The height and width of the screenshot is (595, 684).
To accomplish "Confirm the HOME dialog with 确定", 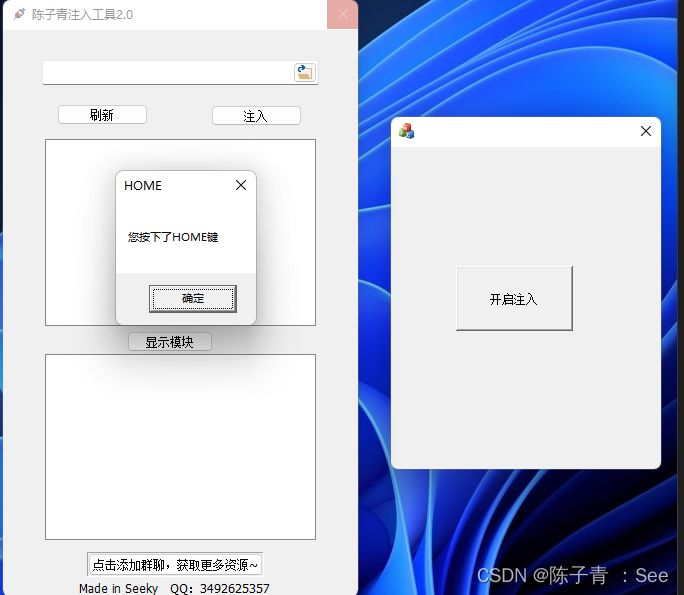I will [x=193, y=299].
